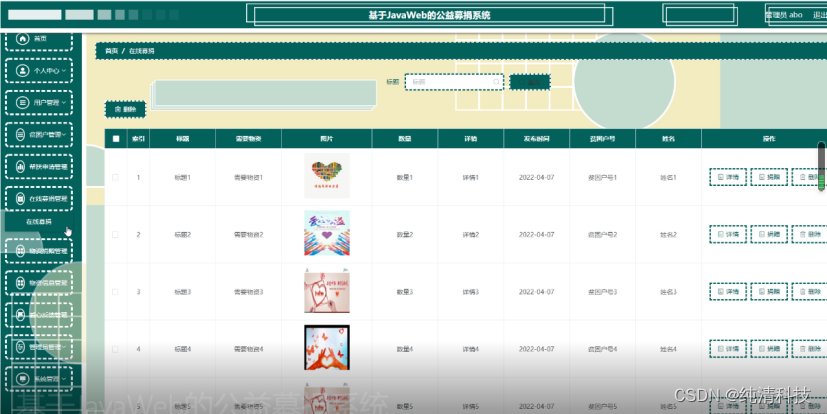Open the heart-hands thumbnail in row 4
The image size is (827, 414).
pyautogui.click(x=327, y=348)
